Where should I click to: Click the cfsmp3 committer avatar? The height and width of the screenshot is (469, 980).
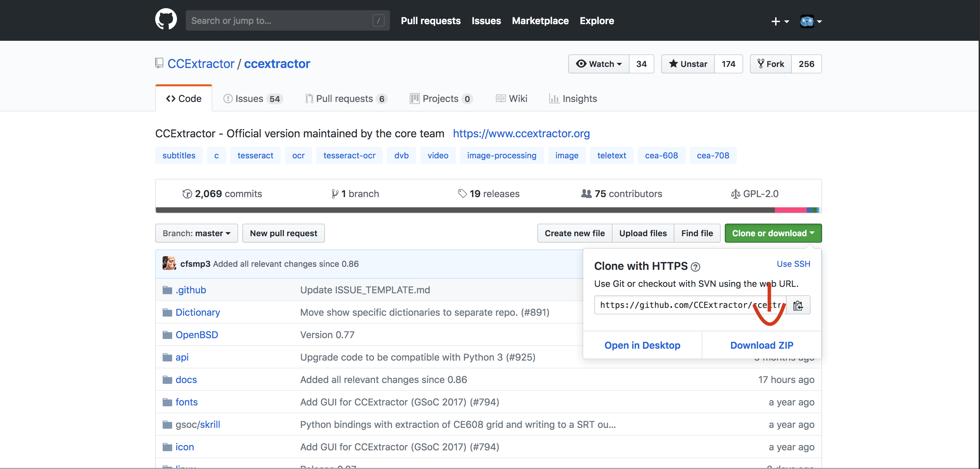coord(169,263)
